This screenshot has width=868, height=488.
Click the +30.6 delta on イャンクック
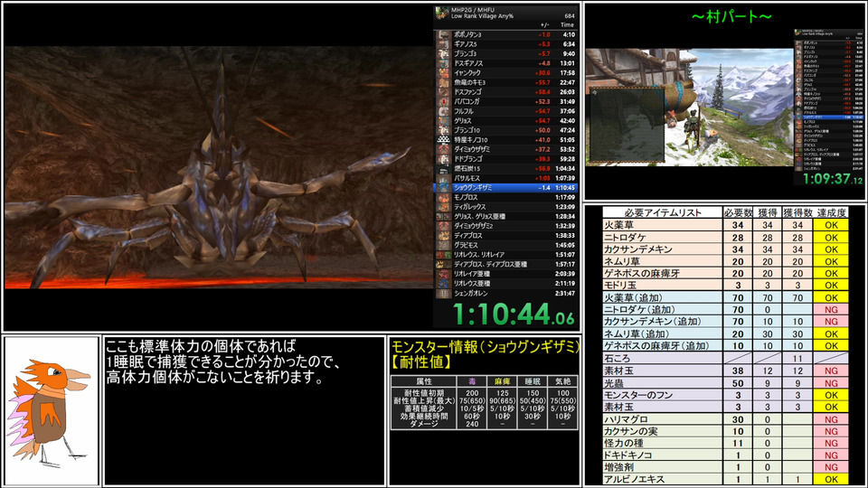542,73
